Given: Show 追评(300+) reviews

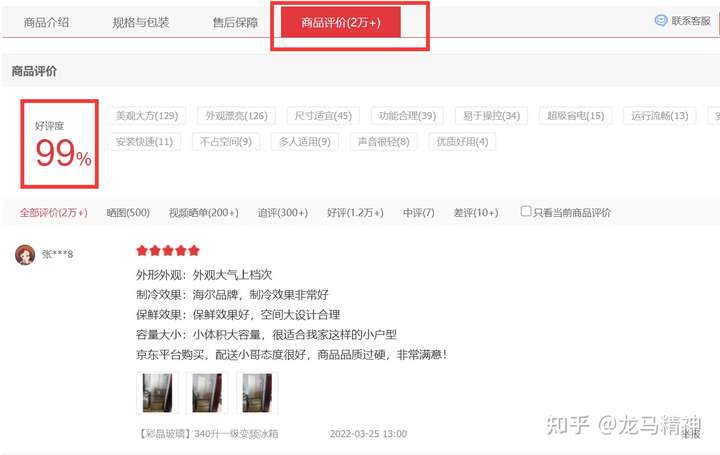Looking at the screenshot, I should tap(282, 213).
